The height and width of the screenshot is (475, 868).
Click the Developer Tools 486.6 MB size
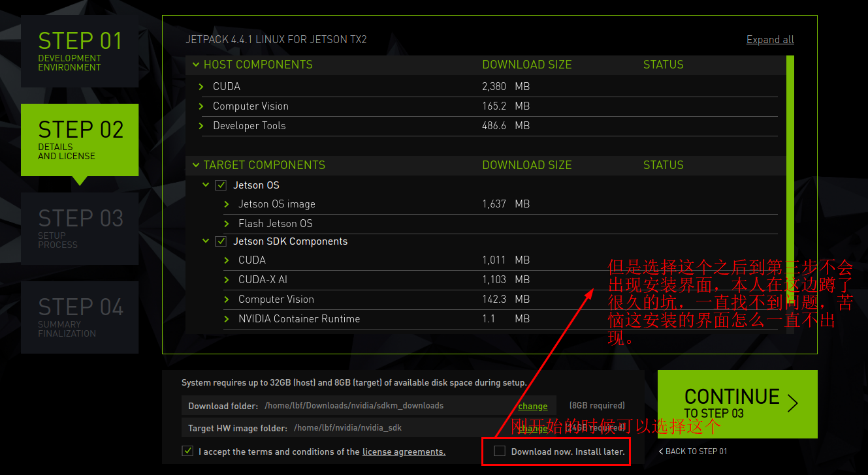(506, 126)
